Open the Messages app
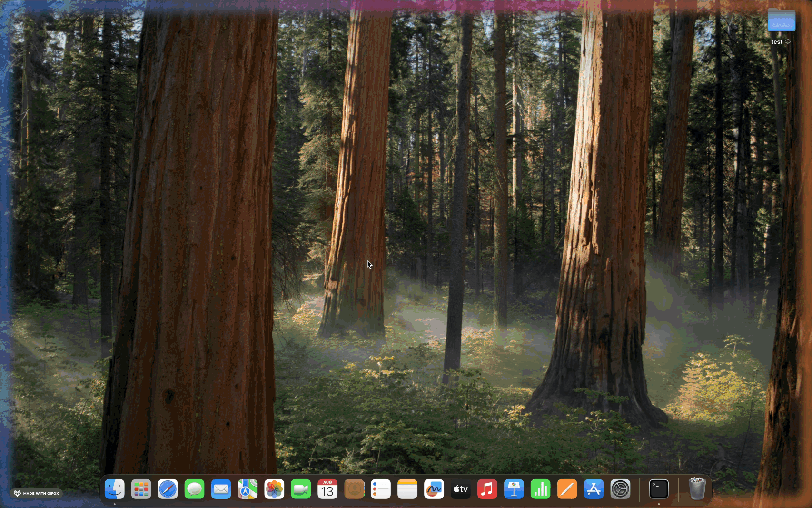The height and width of the screenshot is (508, 812). pyautogui.click(x=194, y=489)
